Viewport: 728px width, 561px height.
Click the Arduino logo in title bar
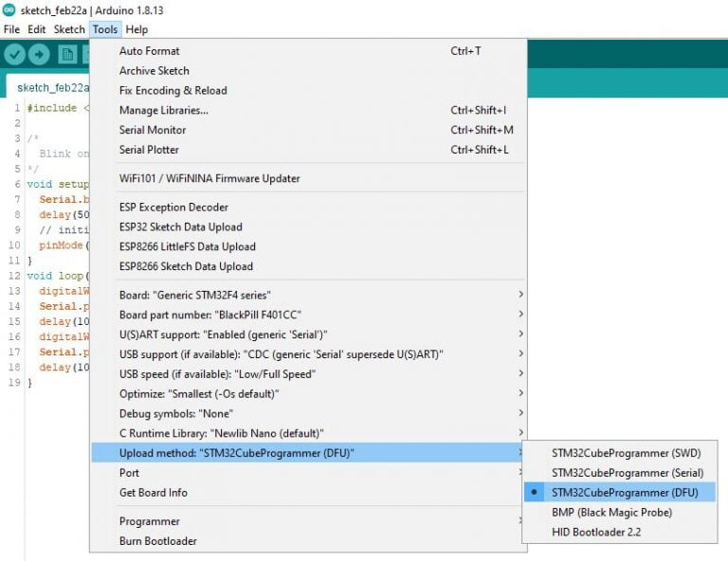coord(9,10)
